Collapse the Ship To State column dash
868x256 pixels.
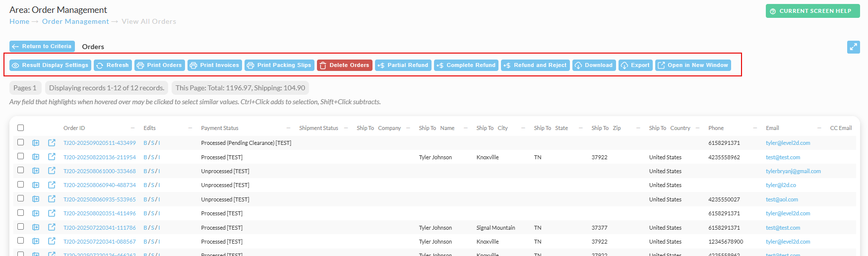tap(580, 128)
